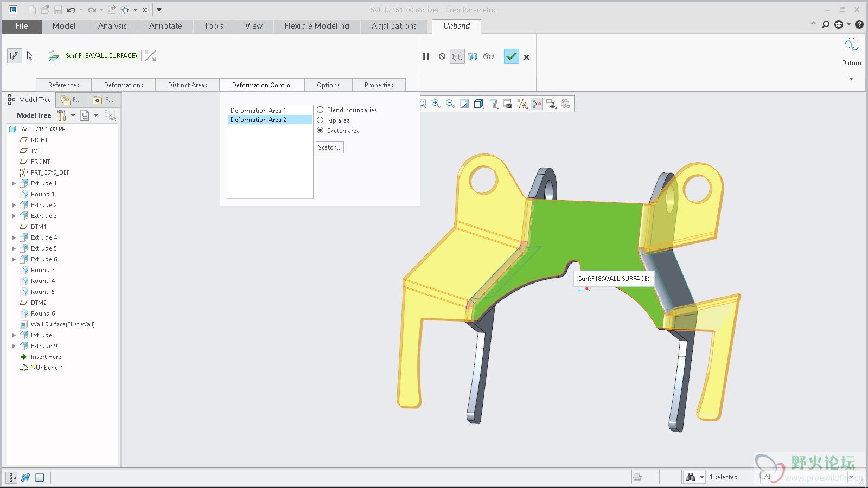Click the Close window icon in quick access toolbar
The height and width of the screenshot is (488, 868).
point(146,10)
